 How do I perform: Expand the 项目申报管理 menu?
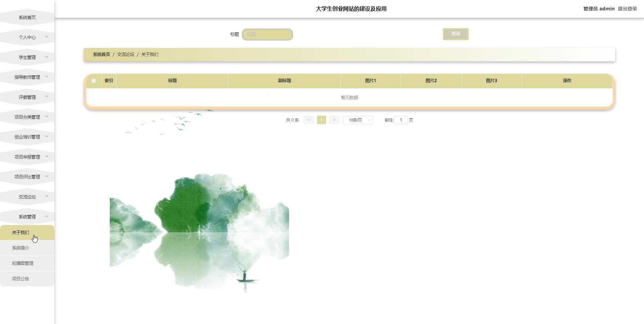pos(27,157)
